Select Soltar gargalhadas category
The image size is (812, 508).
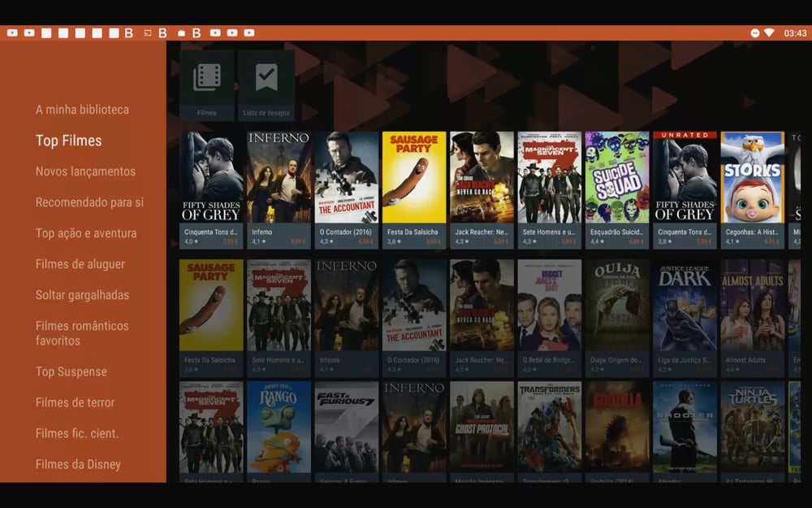point(82,295)
